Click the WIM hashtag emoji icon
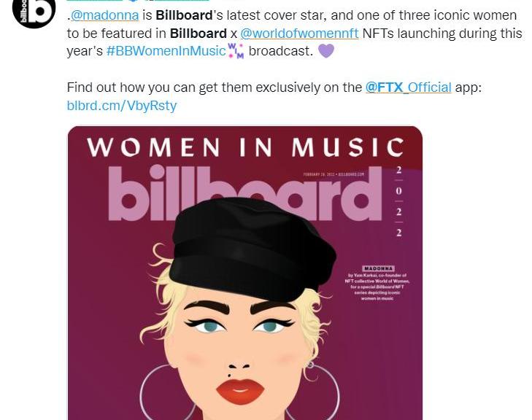The image size is (532, 420). (236, 50)
